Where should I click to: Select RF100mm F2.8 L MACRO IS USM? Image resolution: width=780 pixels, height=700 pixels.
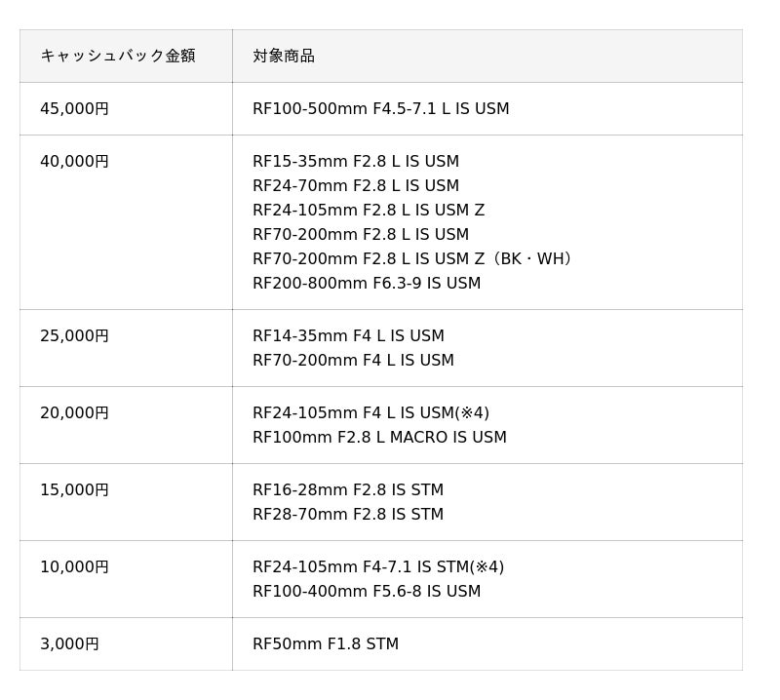pyautogui.click(x=379, y=438)
